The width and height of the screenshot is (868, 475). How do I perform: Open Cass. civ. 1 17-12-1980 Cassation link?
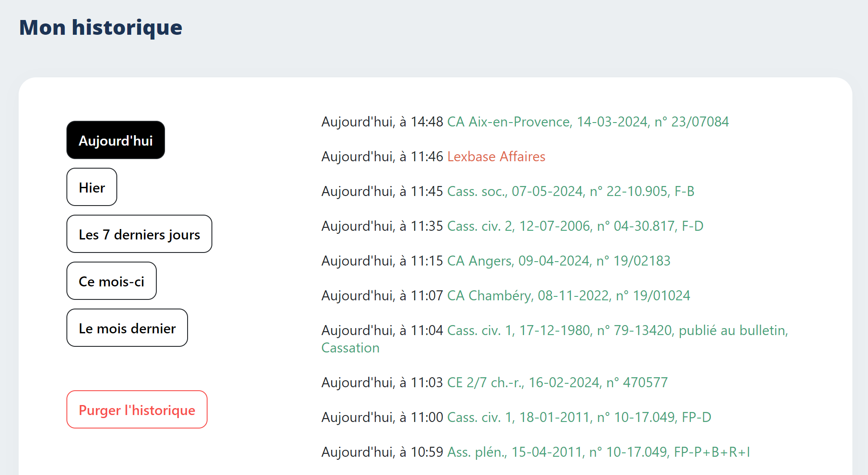617,331
